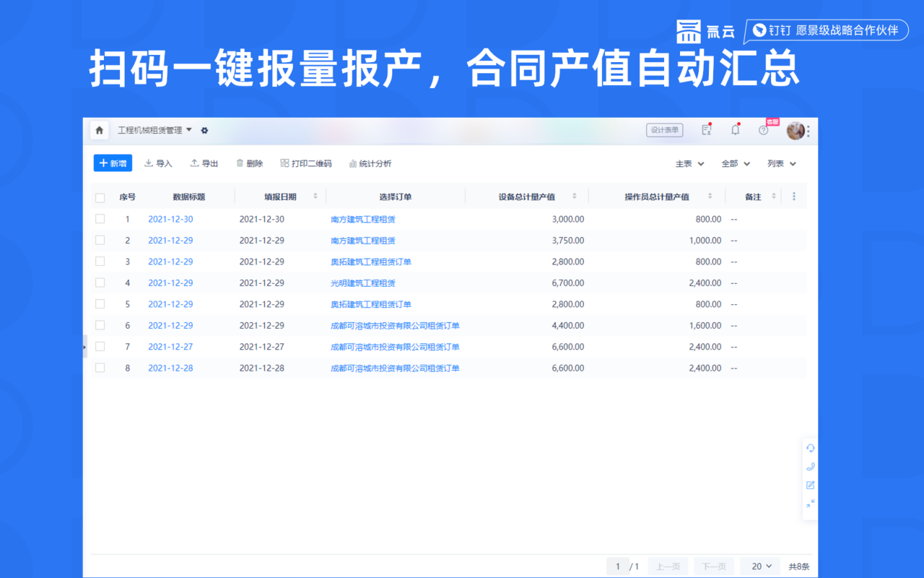The image size is (924, 578).
Task: Check the row 1 checkbox
Action: pyautogui.click(x=100, y=219)
